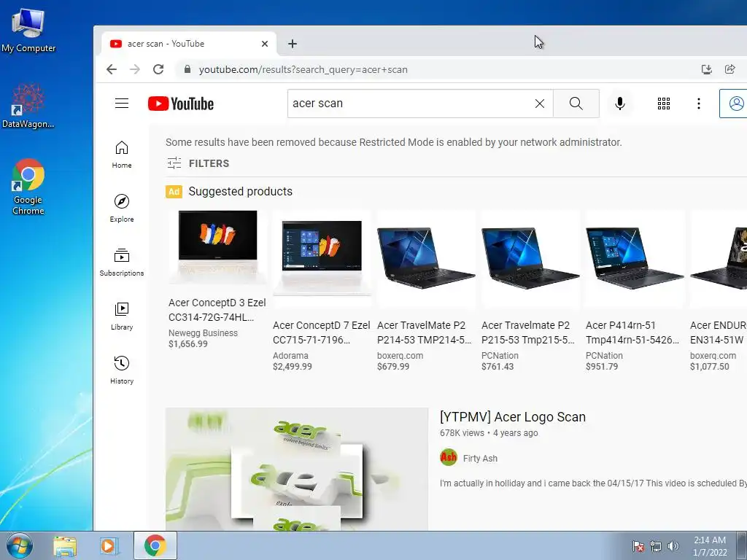Go to Home in the sidebar
The height and width of the screenshot is (560, 747).
coord(122,155)
